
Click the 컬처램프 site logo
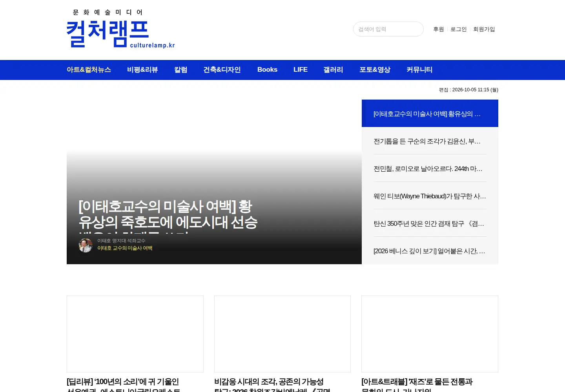click(121, 29)
